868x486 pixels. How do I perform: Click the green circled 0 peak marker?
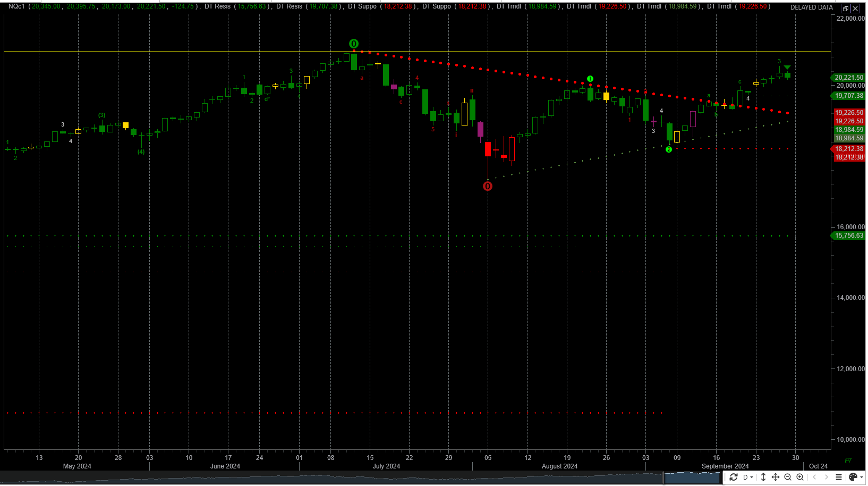click(x=354, y=44)
